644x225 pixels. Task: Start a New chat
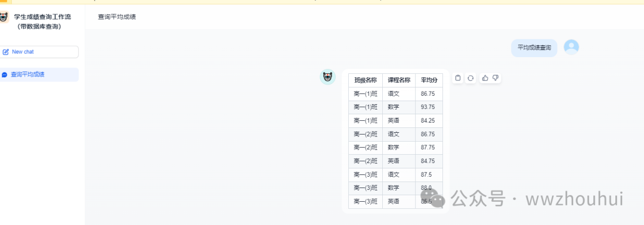point(39,52)
